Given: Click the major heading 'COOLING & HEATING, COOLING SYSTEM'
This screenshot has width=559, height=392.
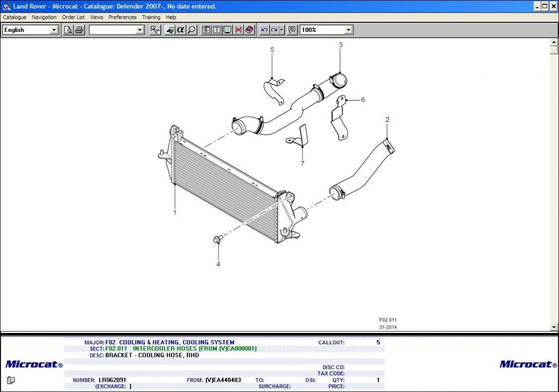Looking at the screenshot, I should tap(177, 343).
